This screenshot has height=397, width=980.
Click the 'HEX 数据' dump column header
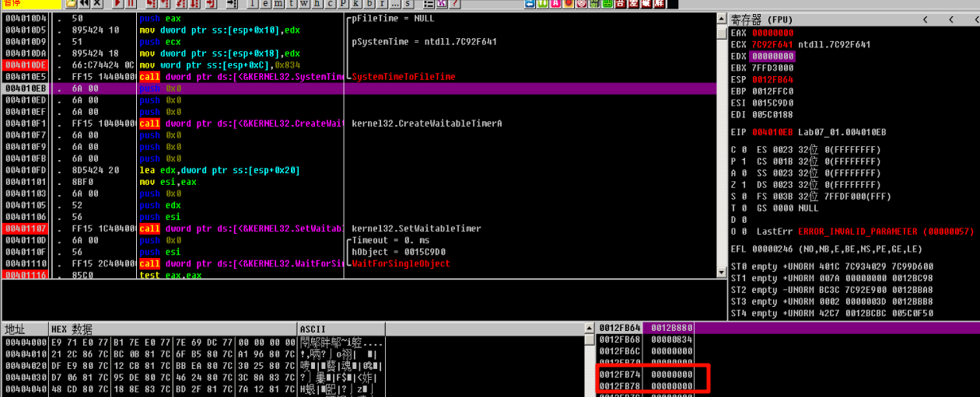click(173, 329)
